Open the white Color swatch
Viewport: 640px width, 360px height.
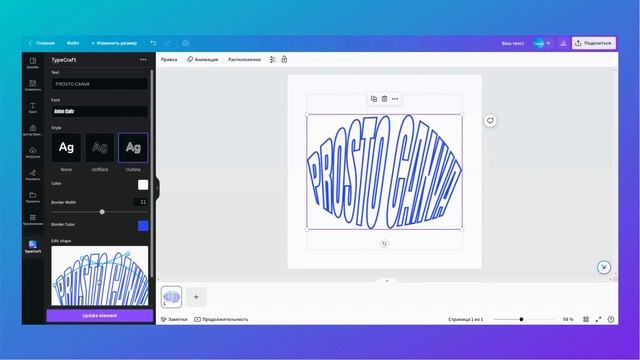coord(143,184)
